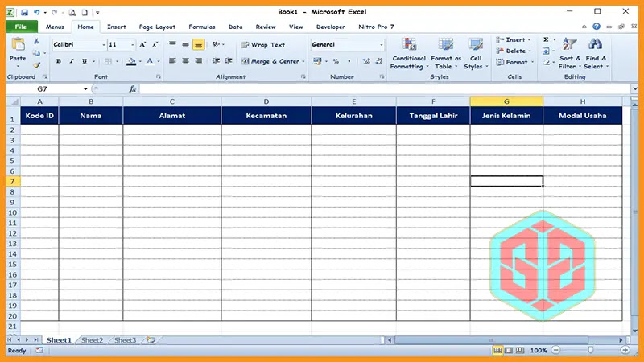644x362 pixels.
Task: Toggle Underline formatting
Action: point(85,61)
